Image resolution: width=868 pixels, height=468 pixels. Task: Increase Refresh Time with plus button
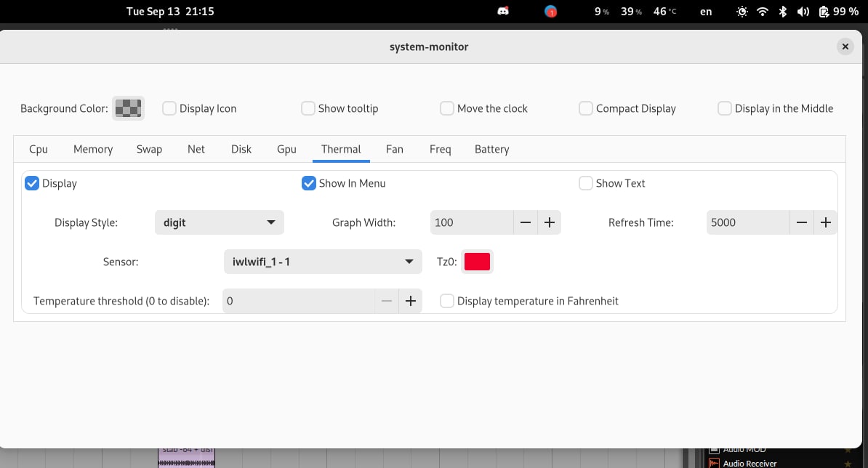[x=825, y=222]
